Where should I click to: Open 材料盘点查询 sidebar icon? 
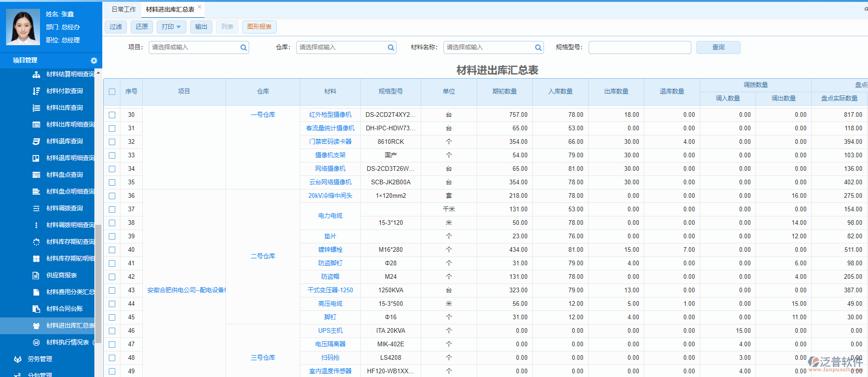[36, 175]
